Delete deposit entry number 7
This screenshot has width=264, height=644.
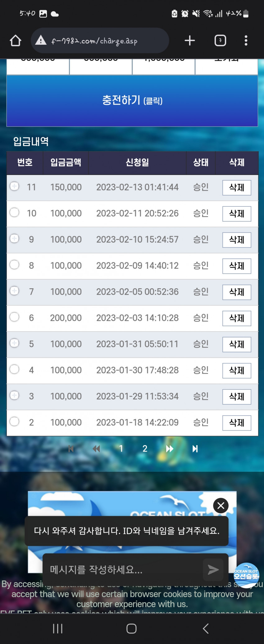pyautogui.click(x=237, y=292)
